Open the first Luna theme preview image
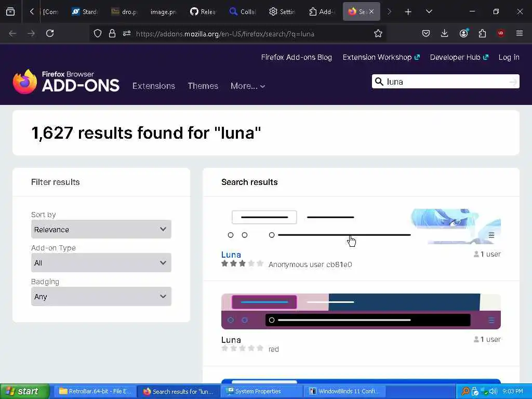Screen dimensions: 532x399 tap(361, 227)
